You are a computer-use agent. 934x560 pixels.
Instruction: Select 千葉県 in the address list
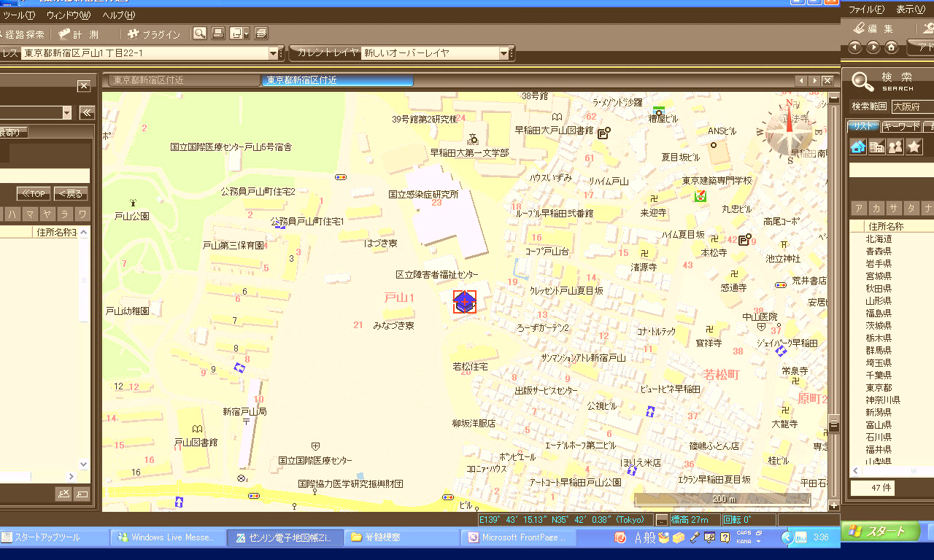(879, 376)
